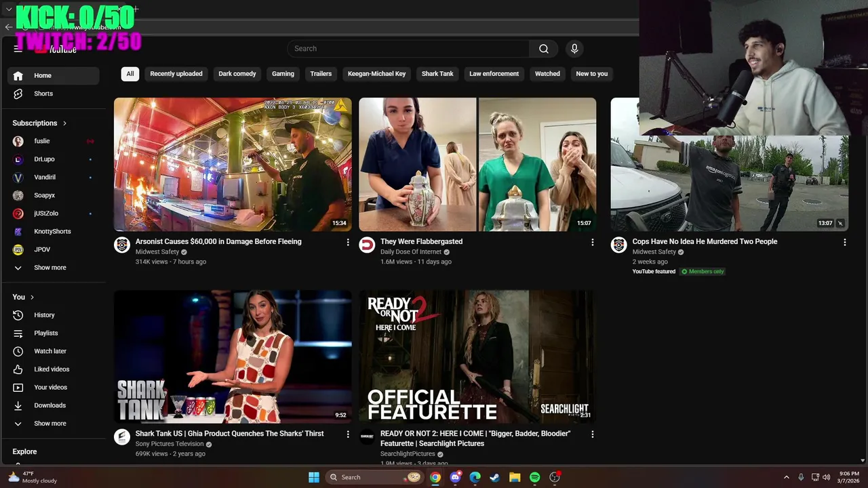Click into the YouTube search field

pyautogui.click(x=408, y=49)
